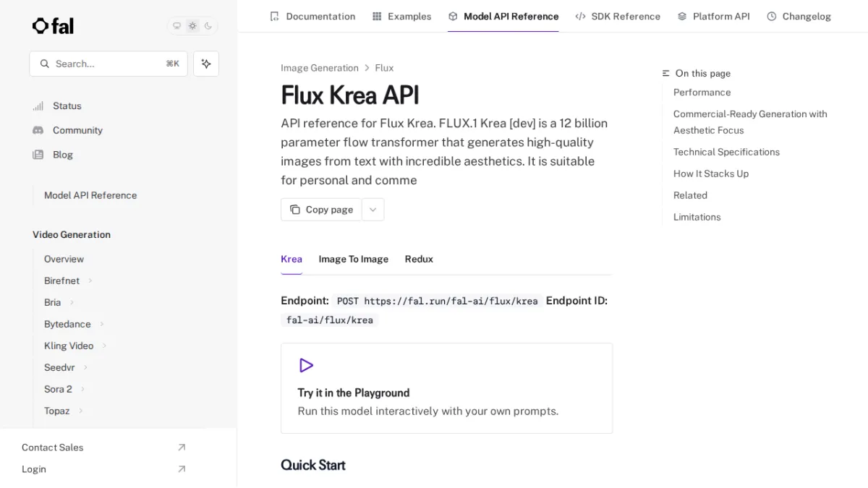Open Overview under Video Generation
This screenshot has height=488, width=868.
tap(64, 259)
